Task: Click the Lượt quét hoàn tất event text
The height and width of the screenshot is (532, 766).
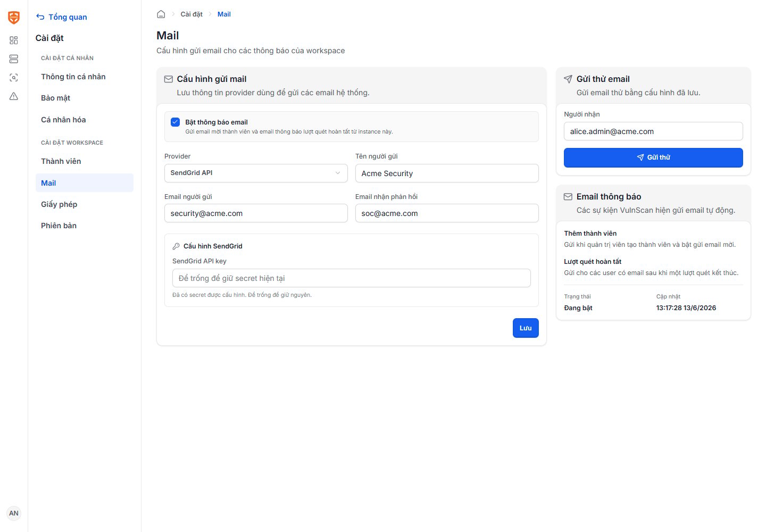Action: coord(593,262)
